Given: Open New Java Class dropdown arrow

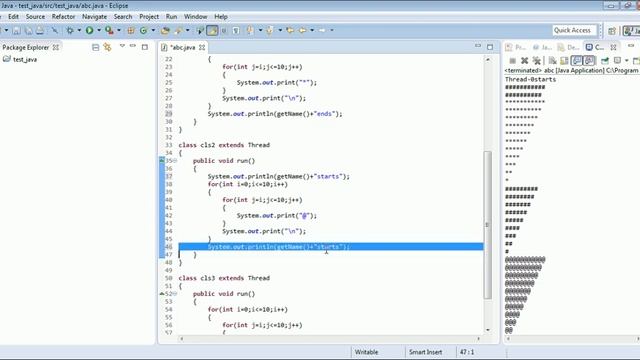Looking at the screenshot, I should pos(153,31).
